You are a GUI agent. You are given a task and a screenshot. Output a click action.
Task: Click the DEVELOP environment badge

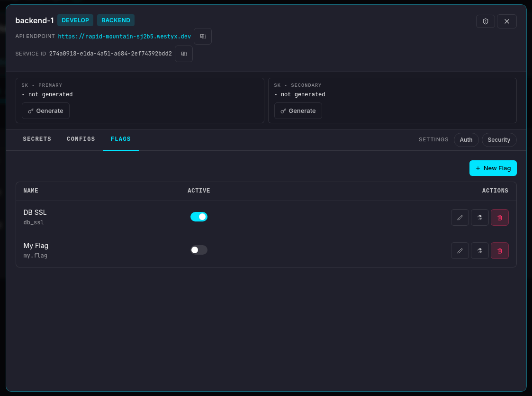75,20
